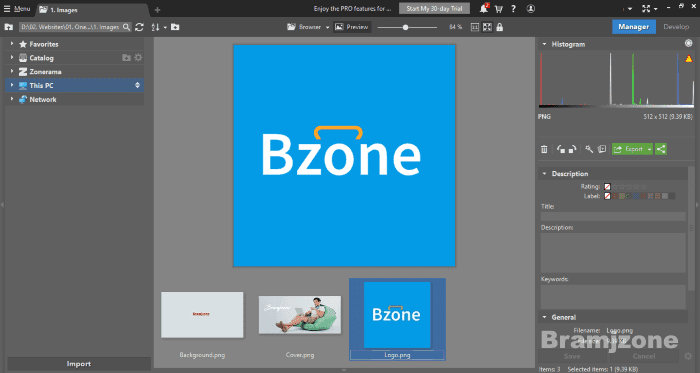Switch to Preview mode
Image resolution: width=700 pixels, height=373 pixels.
(351, 27)
